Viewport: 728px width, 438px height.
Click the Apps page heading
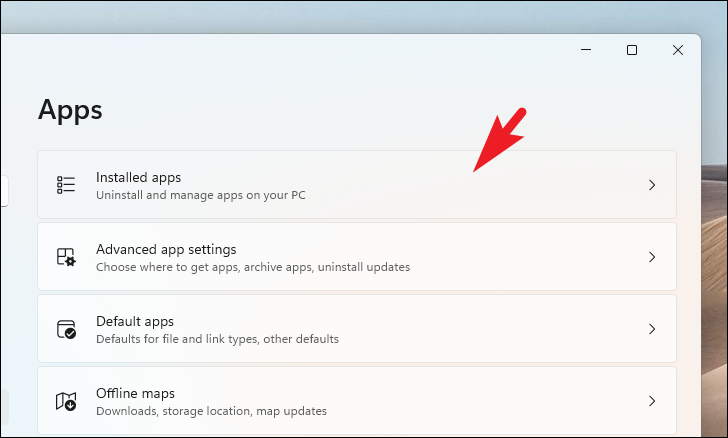[70, 111]
